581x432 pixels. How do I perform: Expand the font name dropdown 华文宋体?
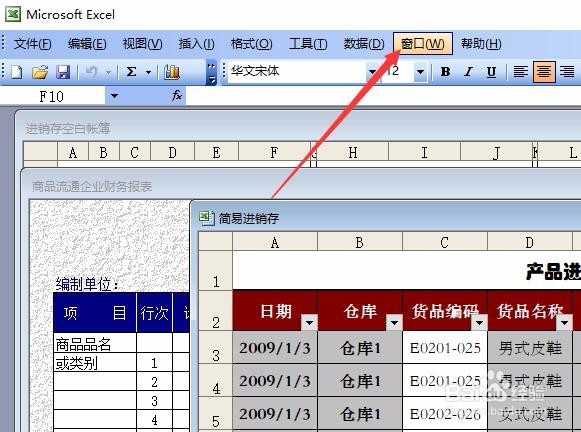coord(372,71)
